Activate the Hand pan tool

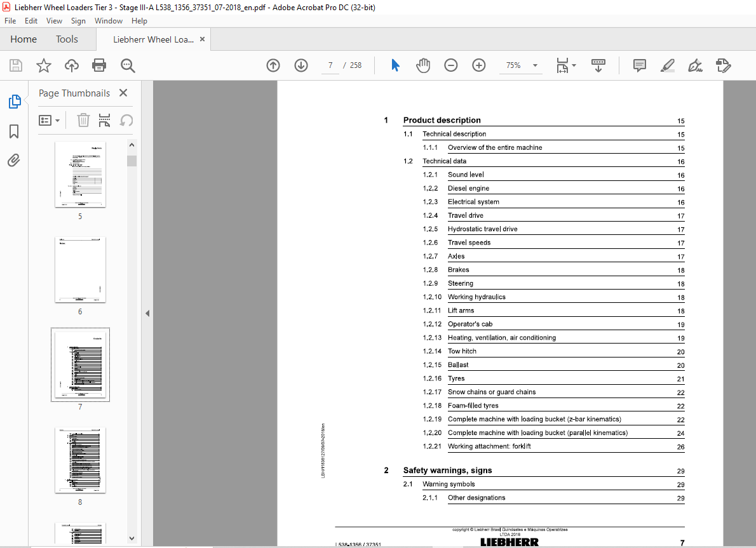pyautogui.click(x=423, y=65)
